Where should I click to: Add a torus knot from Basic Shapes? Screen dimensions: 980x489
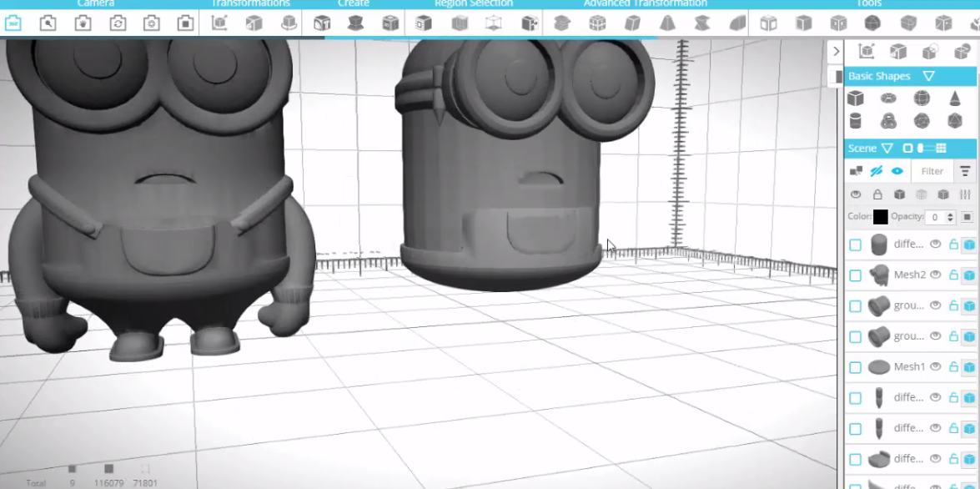[888, 121]
